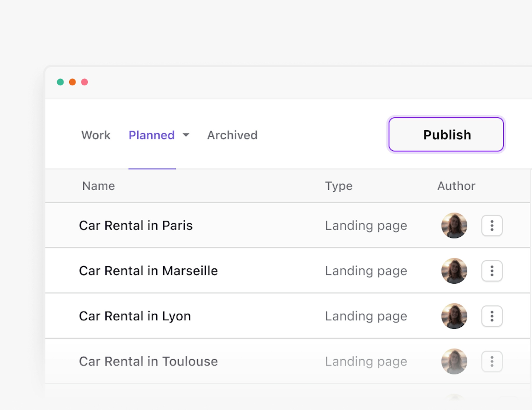Open the Car Rental in Marseille page
Screen dimensions: 532x410
(x=148, y=271)
